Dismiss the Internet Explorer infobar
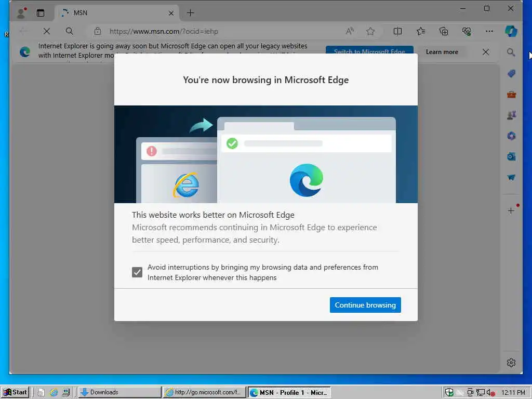Viewport: 532px width, 399px height. click(486, 52)
